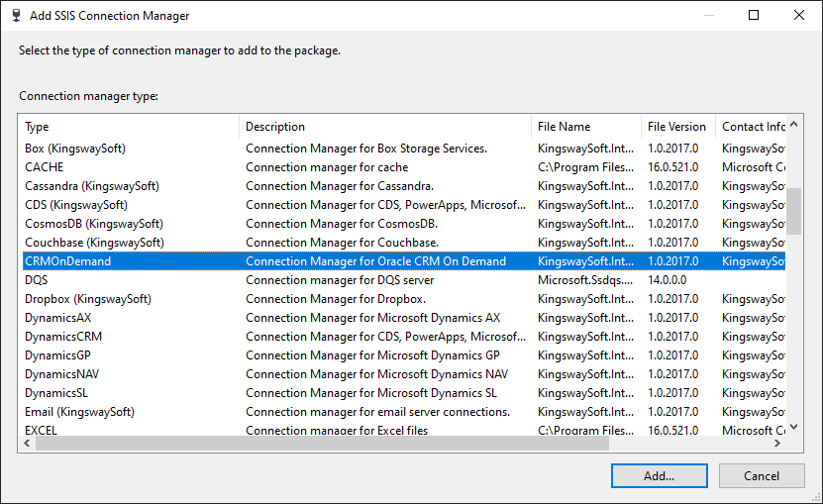Click the horizontal scrollbar thumb

[322, 443]
